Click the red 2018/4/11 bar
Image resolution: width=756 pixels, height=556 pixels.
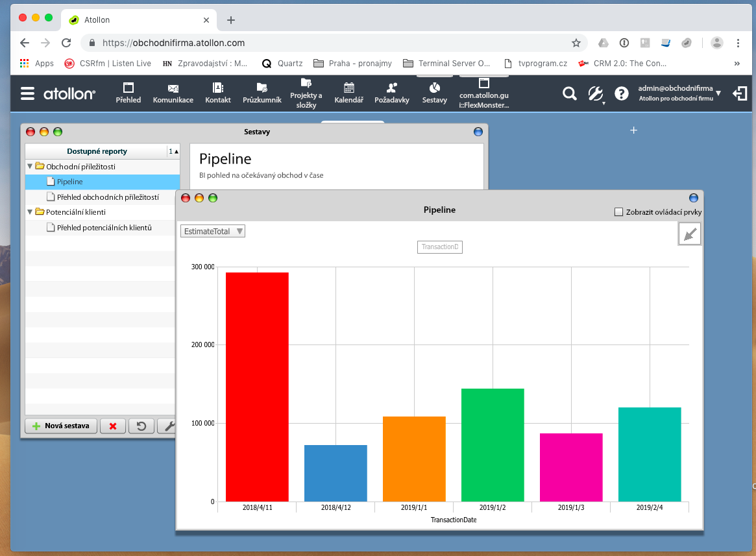(x=257, y=387)
